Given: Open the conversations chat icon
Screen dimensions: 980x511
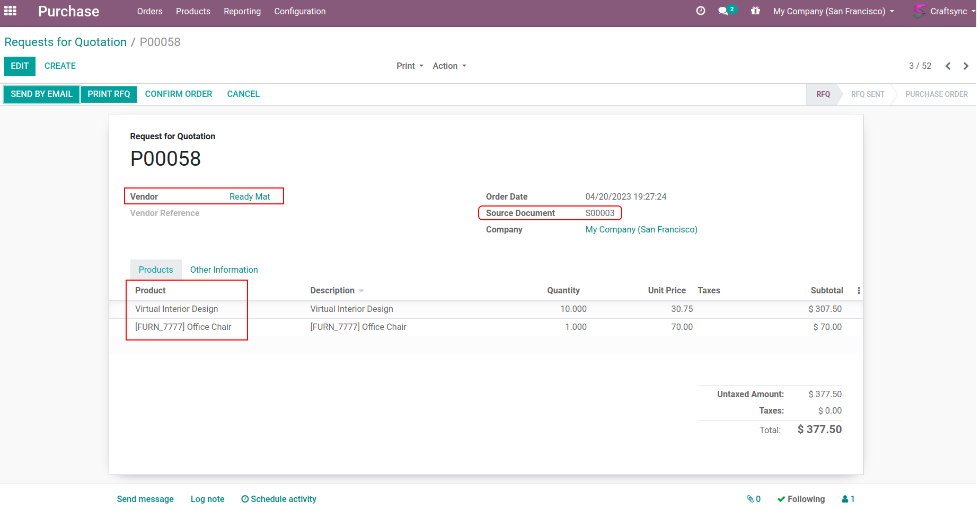Looking at the screenshot, I should (723, 11).
